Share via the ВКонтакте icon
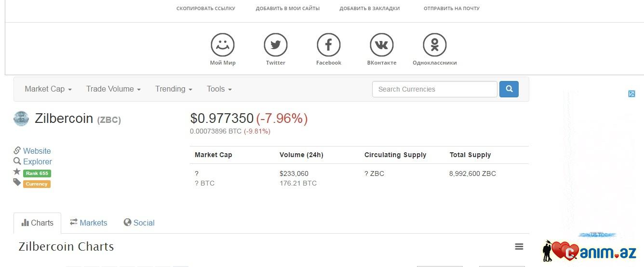Image resolution: width=644 pixels, height=267 pixels. pos(382,45)
